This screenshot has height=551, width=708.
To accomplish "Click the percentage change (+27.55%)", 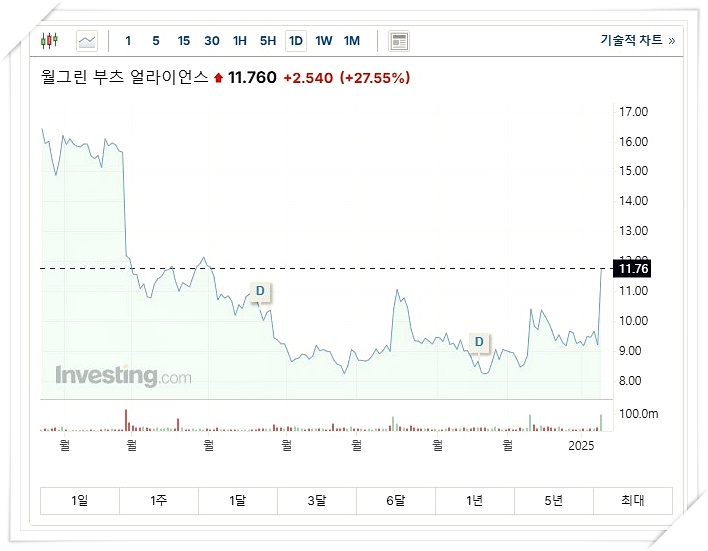I will click(x=375, y=78).
